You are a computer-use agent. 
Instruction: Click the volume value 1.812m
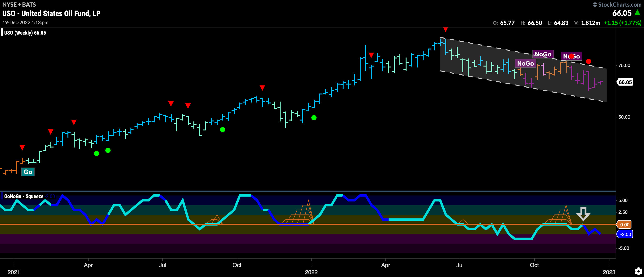coord(590,23)
